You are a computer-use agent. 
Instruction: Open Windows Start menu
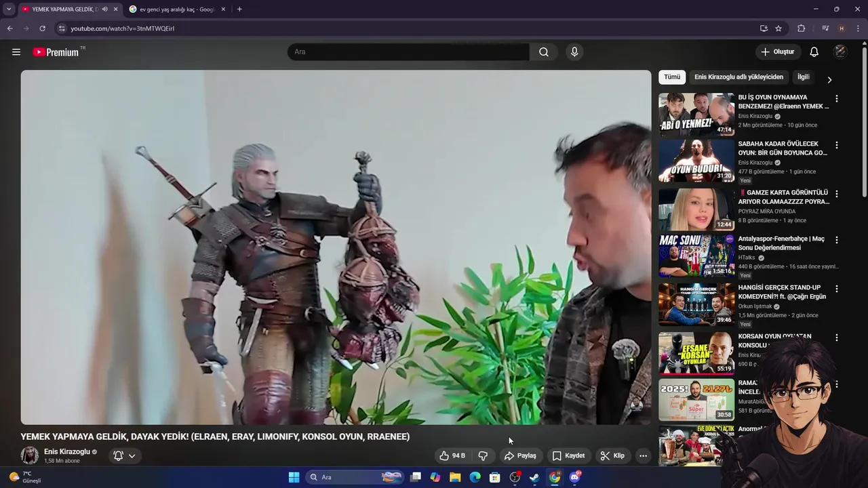(x=294, y=477)
